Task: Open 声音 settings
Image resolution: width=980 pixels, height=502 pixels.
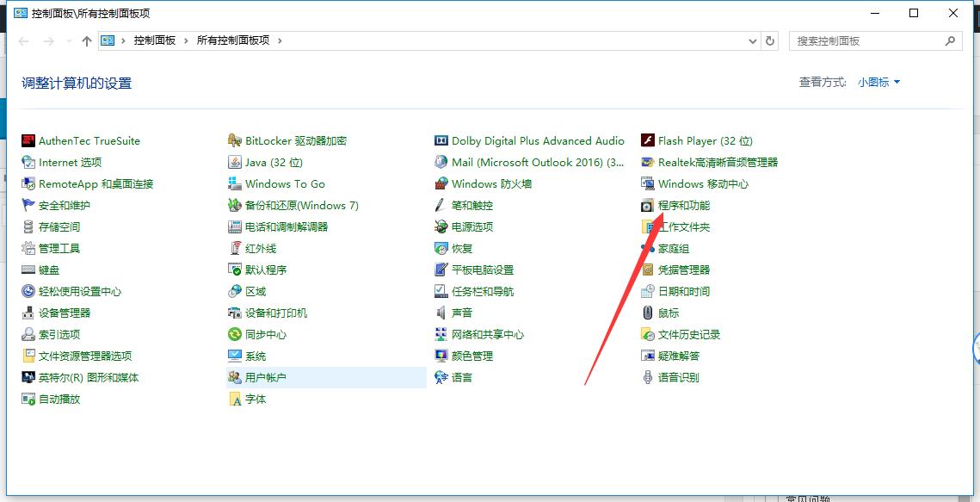Action: pos(460,313)
